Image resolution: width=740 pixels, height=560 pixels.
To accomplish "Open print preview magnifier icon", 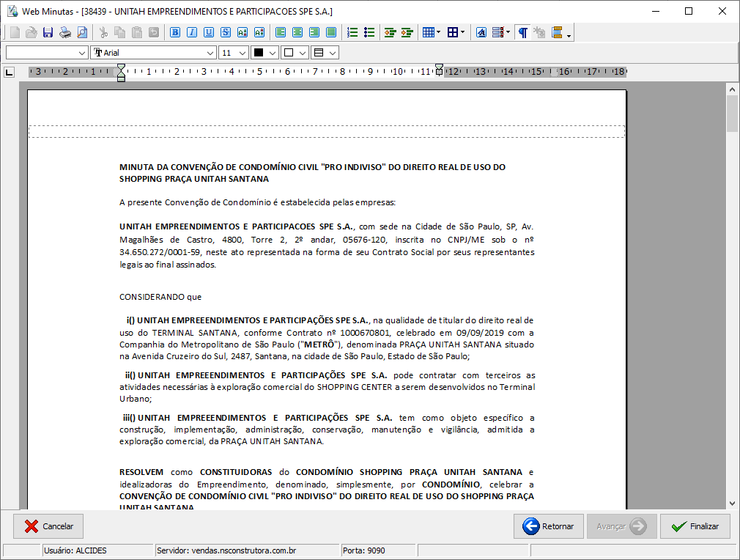I will 82,32.
